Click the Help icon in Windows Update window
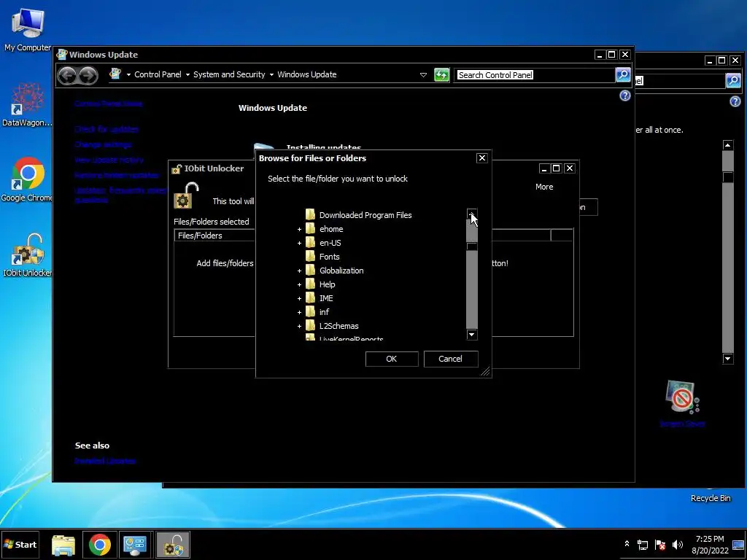The image size is (747, 560). pyautogui.click(x=624, y=96)
